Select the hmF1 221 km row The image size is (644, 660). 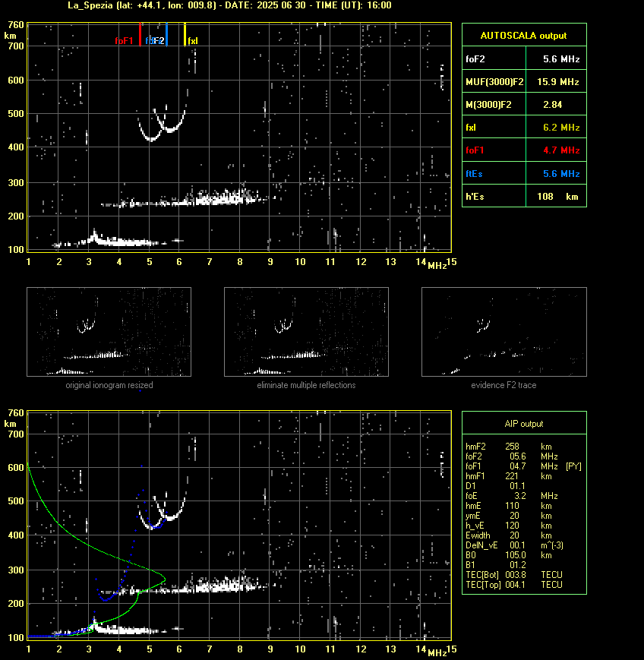509,476
